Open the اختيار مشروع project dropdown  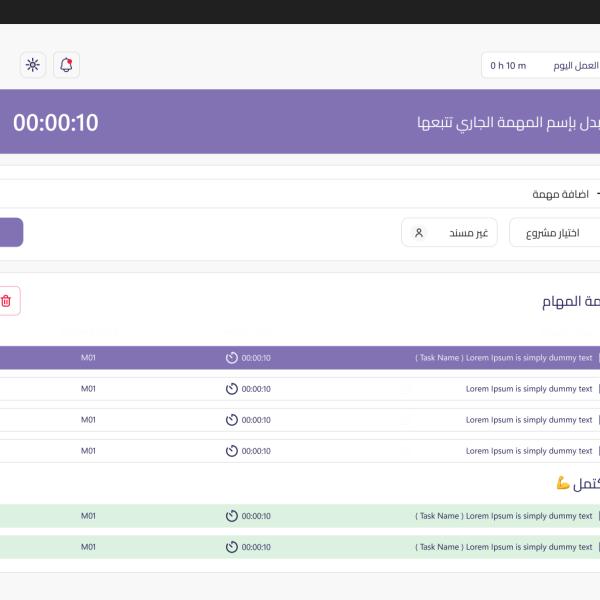coord(554,233)
